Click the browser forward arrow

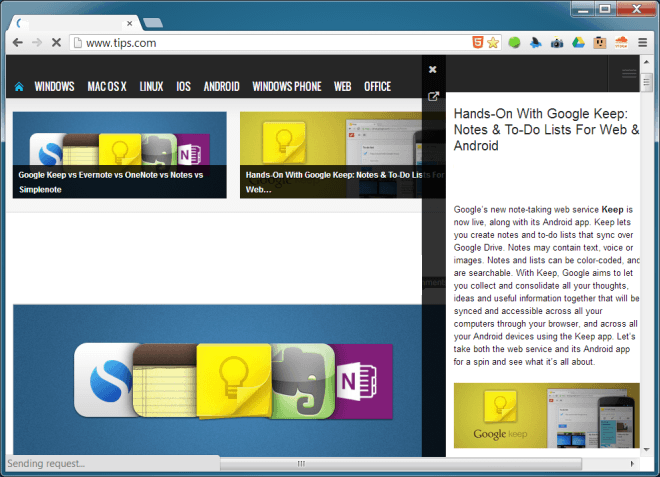[37, 43]
